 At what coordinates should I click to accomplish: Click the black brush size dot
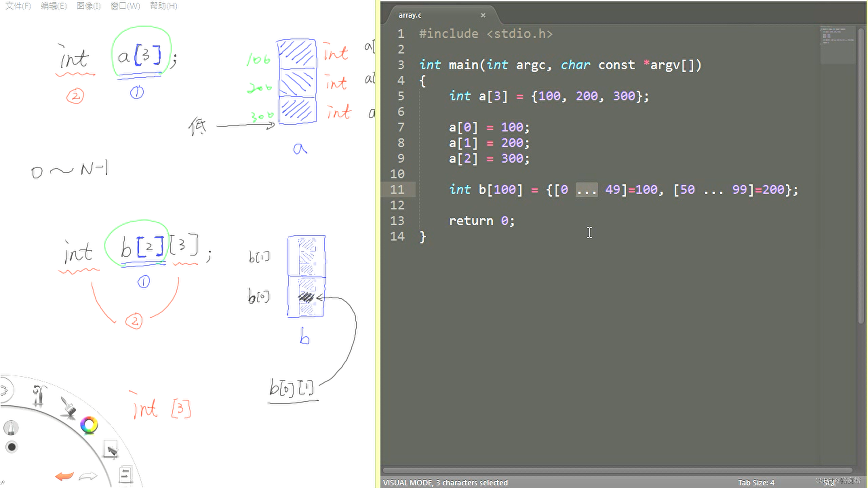click(12, 447)
